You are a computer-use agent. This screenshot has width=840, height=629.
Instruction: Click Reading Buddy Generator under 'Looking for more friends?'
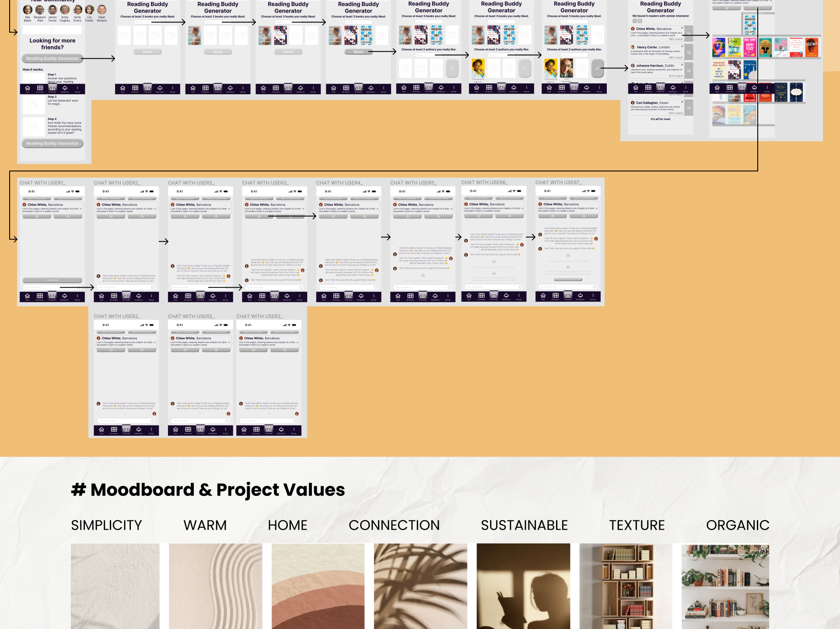(x=52, y=58)
